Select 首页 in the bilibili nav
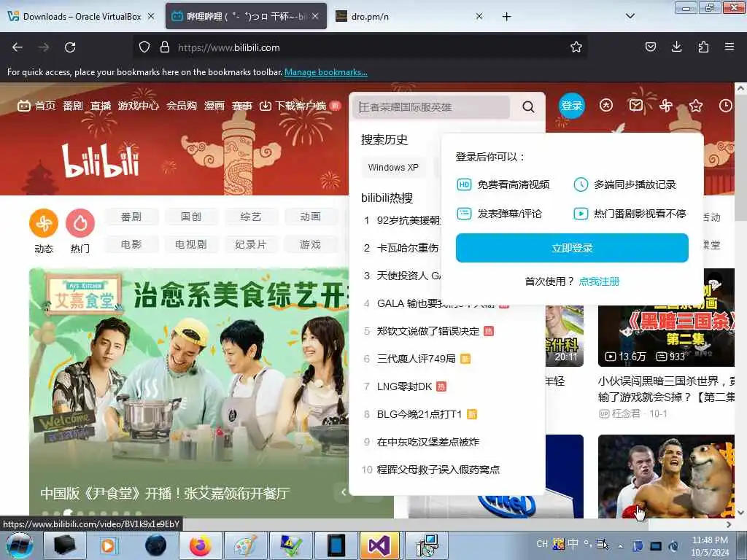This screenshot has width=747, height=560. (x=36, y=106)
